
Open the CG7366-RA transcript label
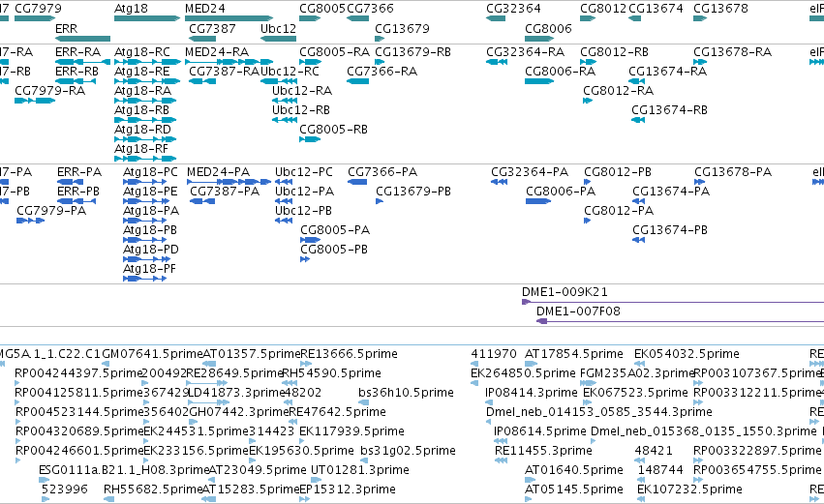[382, 72]
